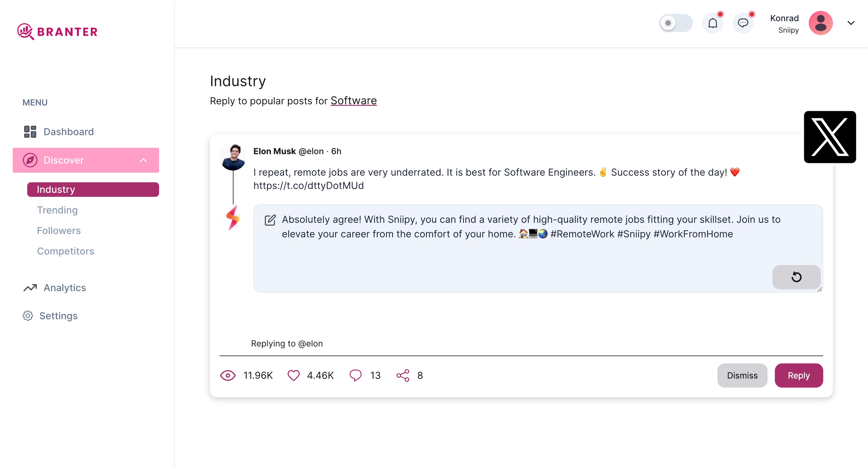Click the Replying to @elon text
Image resolution: width=868 pixels, height=468 pixels.
287,343
